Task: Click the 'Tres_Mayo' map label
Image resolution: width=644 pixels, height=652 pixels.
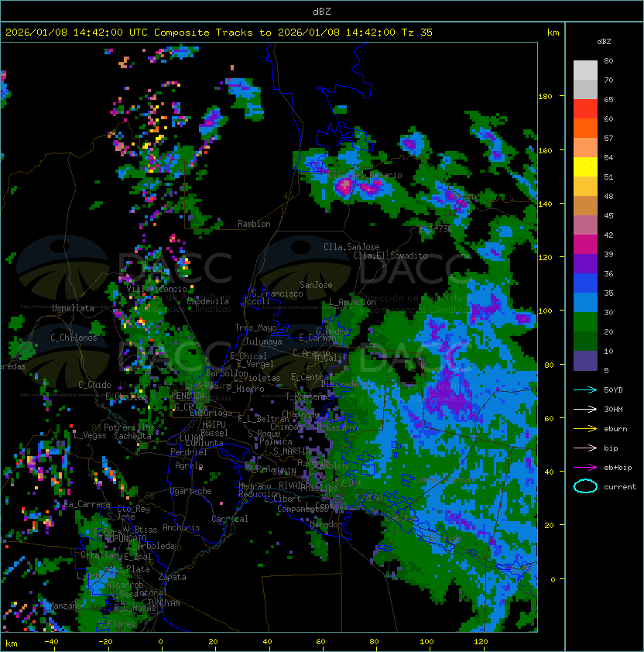Action: coord(255,328)
